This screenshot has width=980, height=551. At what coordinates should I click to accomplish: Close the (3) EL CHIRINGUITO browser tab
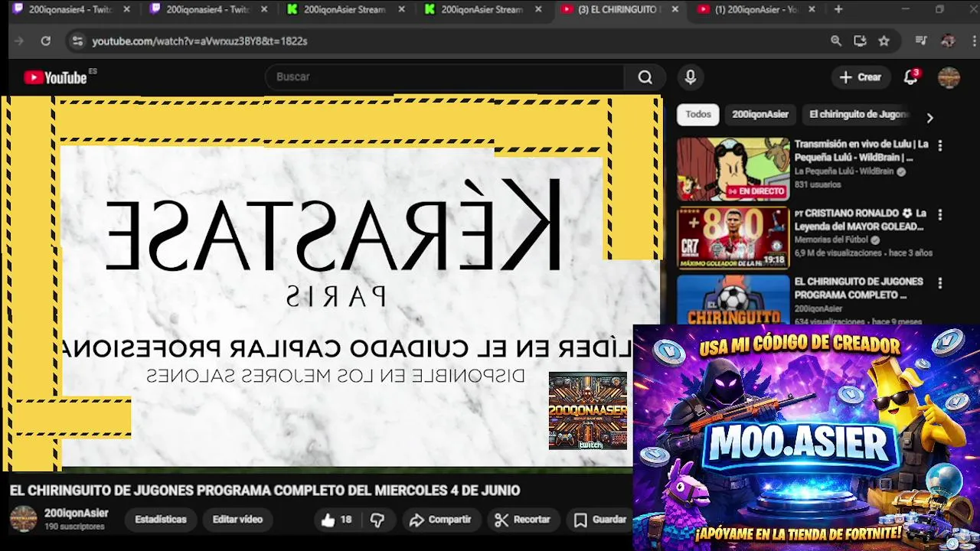(x=675, y=10)
